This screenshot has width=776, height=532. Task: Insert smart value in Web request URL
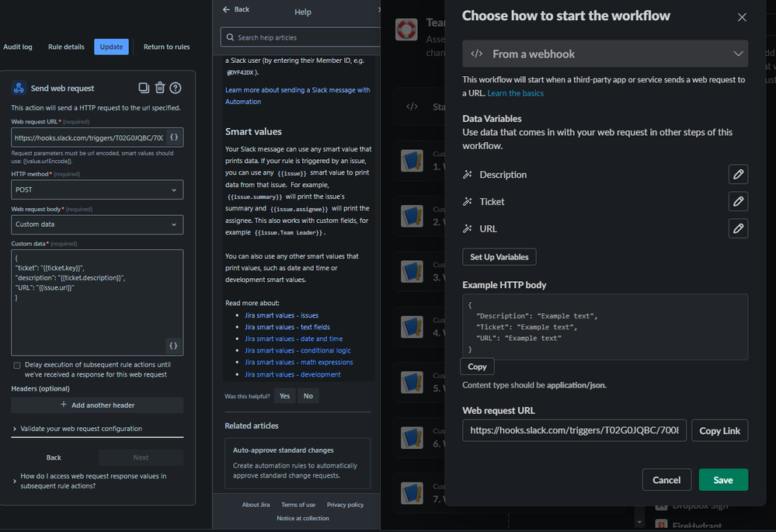click(x=174, y=137)
